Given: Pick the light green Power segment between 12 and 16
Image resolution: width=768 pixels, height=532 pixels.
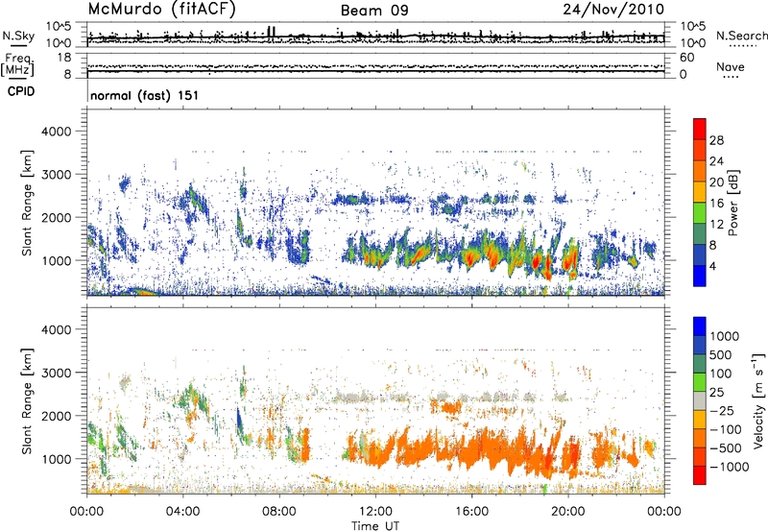Looking at the screenshot, I should pyautogui.click(x=700, y=212).
